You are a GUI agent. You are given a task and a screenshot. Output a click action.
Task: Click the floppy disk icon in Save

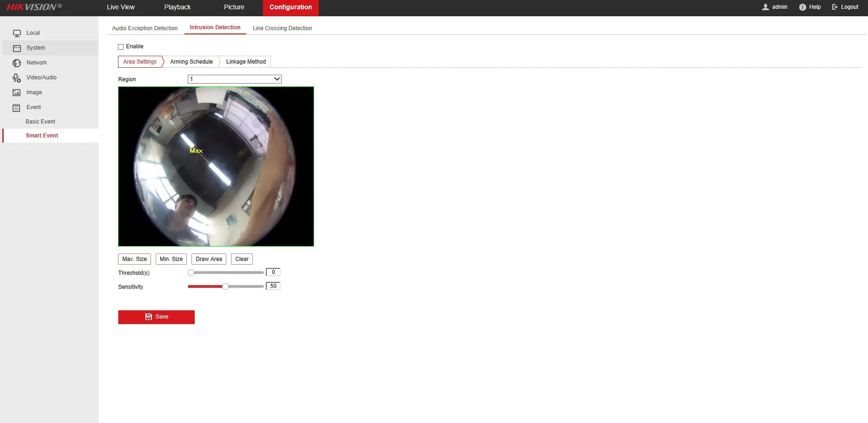(149, 317)
